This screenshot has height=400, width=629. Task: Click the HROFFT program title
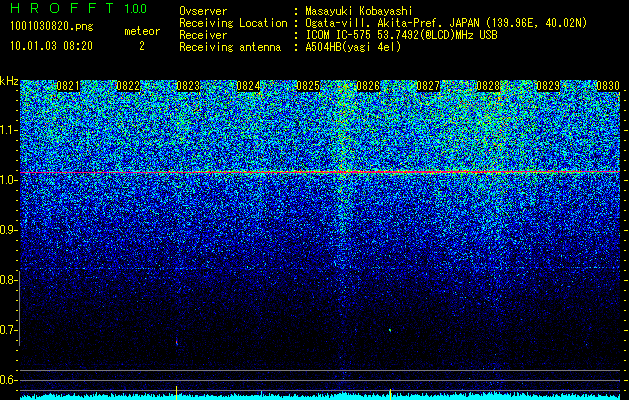click(62, 8)
